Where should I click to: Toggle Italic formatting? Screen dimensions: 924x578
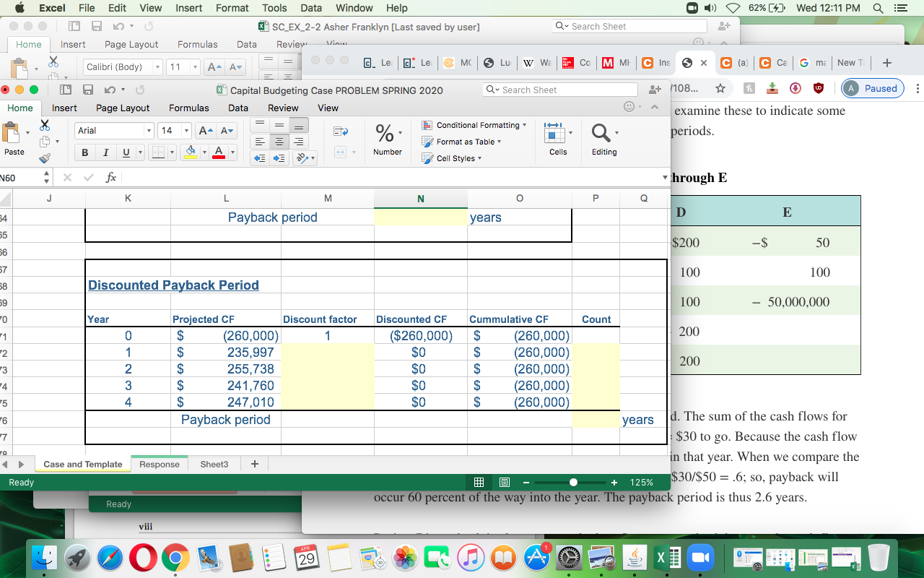coord(106,153)
